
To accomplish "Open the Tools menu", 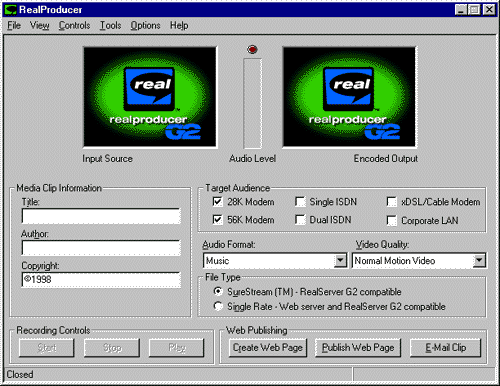I will pyautogui.click(x=110, y=26).
